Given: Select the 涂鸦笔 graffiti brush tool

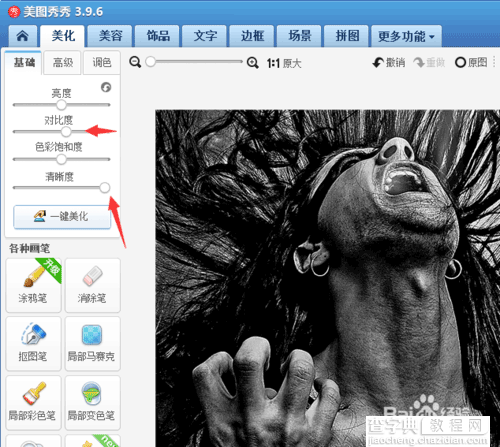Looking at the screenshot, I should [x=33, y=285].
